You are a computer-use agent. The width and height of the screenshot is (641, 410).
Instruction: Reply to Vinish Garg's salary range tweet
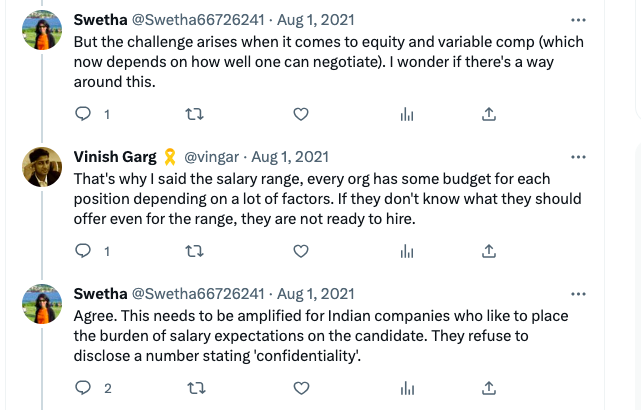tap(83, 251)
